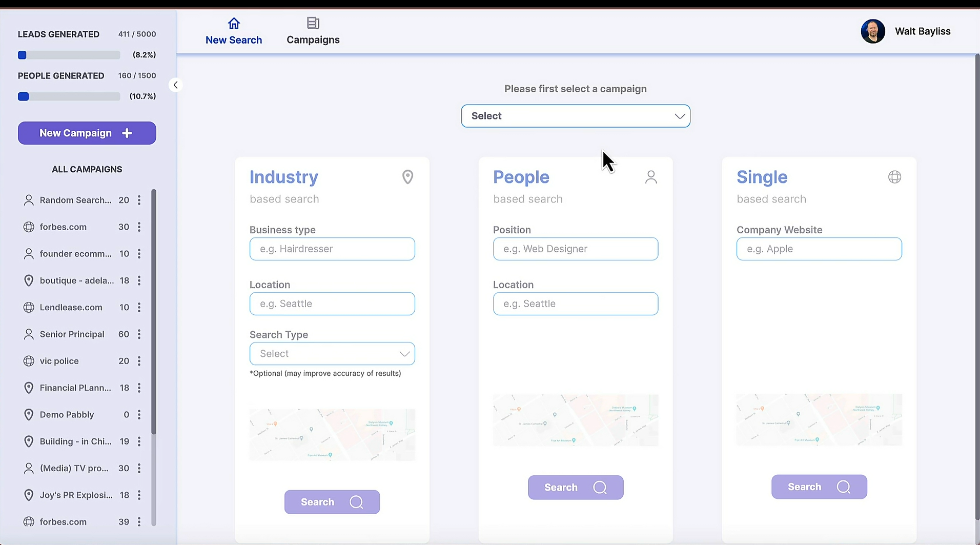Open the three-dot menu for Senior Principal campaign
Screen dimensions: 980x545
click(139, 334)
